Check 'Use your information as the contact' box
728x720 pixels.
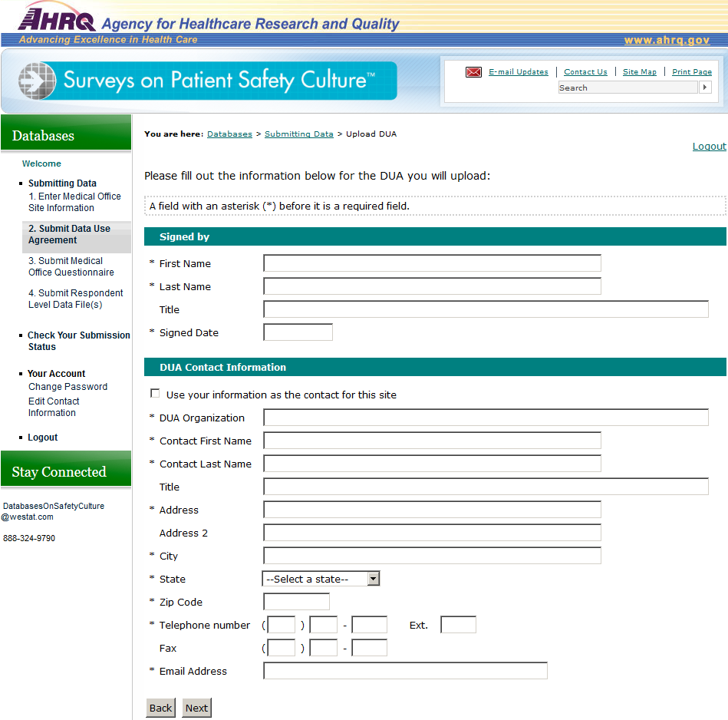tap(155, 394)
